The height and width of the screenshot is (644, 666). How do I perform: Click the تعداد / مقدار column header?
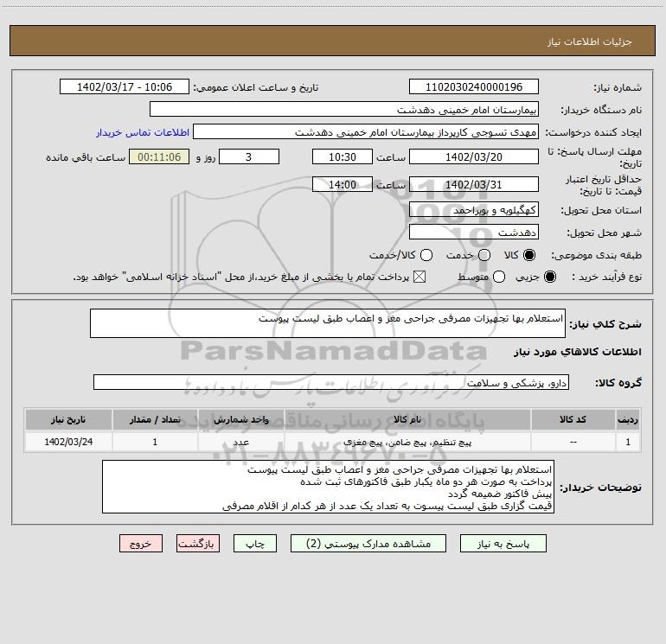tap(155, 419)
